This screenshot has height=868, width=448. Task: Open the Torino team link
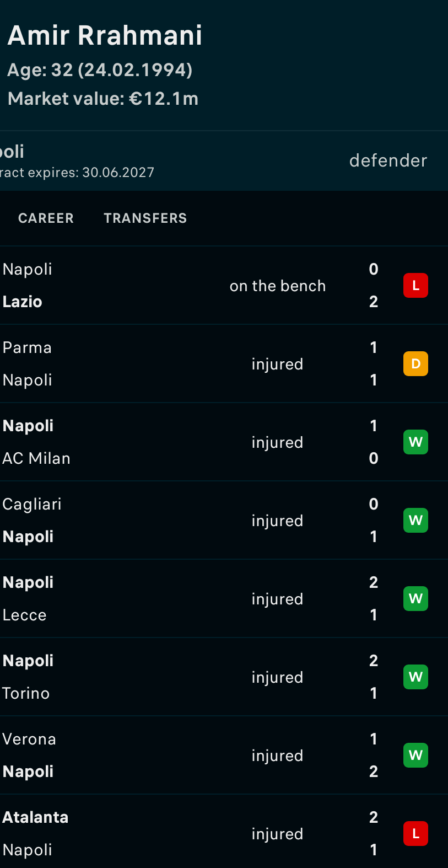(26, 693)
